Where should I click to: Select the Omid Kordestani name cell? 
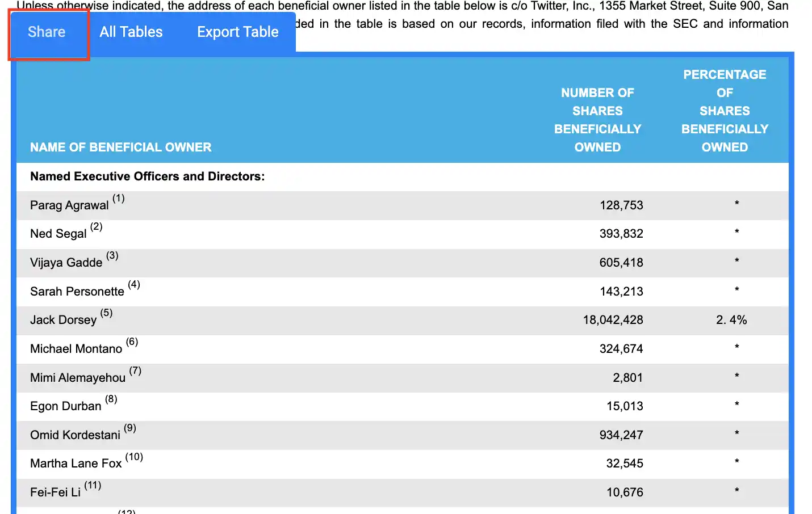coord(76,435)
